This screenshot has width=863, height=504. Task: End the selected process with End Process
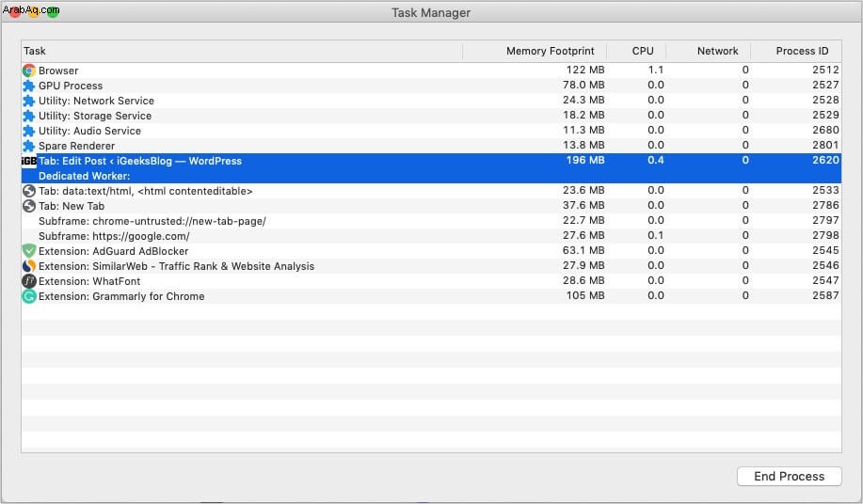coord(790,477)
